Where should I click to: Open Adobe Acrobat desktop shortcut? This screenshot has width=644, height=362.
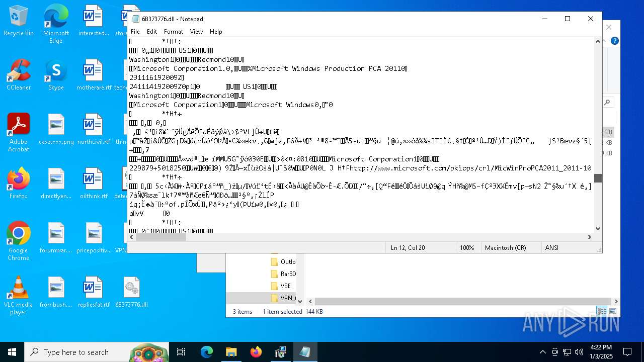[x=18, y=133]
